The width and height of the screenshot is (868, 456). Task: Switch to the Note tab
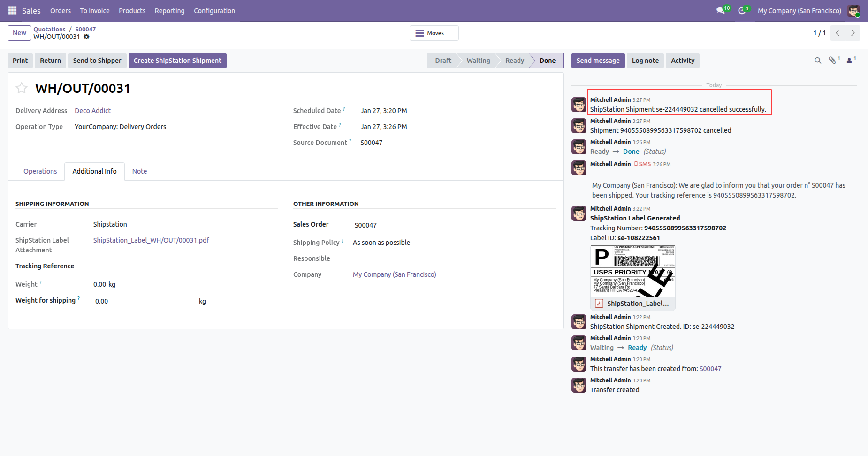pos(139,171)
